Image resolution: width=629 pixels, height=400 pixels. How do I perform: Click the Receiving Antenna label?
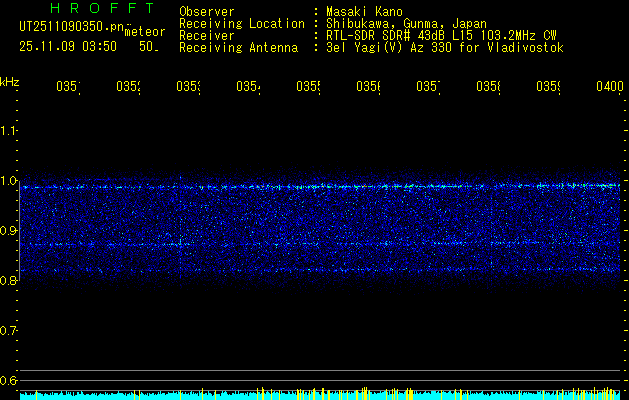(x=238, y=48)
